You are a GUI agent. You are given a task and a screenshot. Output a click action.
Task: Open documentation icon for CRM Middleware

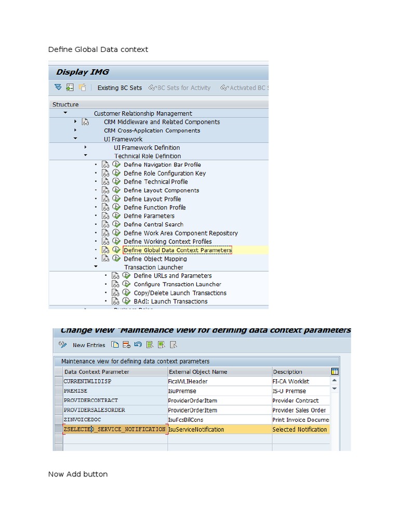[x=85, y=122]
